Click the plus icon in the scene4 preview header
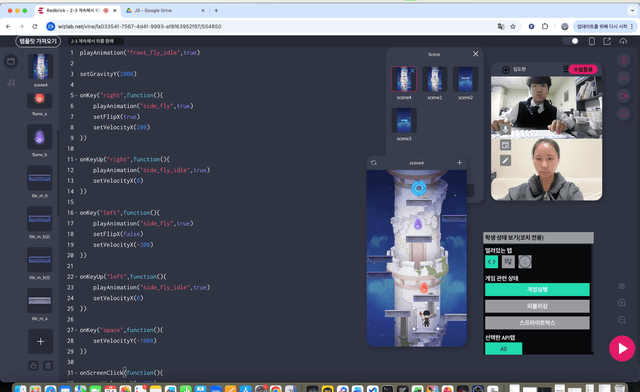Screen dimensions: 640x392 (459, 163)
